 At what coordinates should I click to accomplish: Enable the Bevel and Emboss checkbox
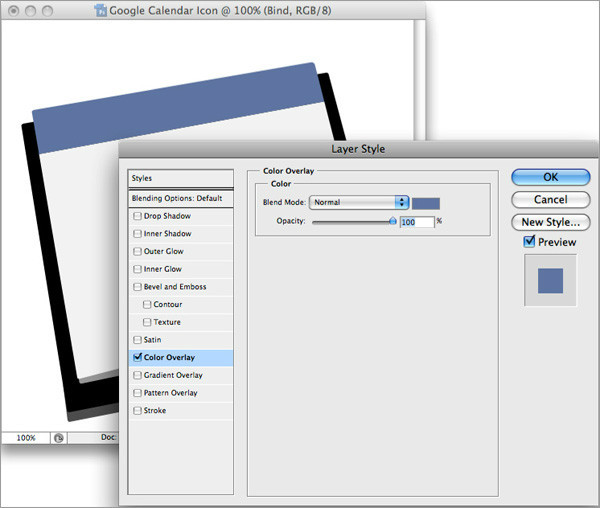137,287
